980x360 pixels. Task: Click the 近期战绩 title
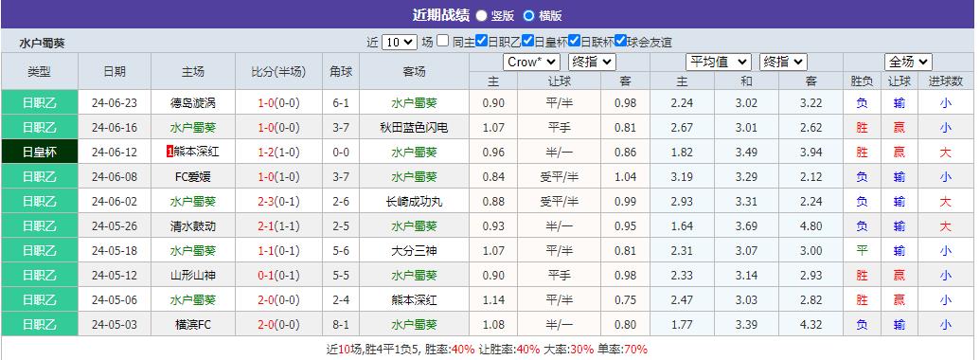[x=440, y=15]
